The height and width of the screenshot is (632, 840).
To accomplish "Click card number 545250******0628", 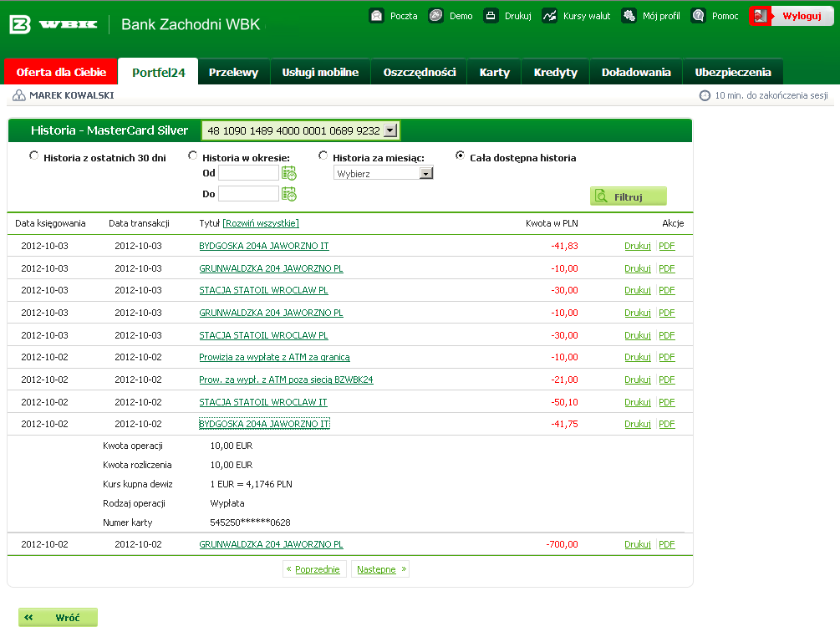I will click(250, 522).
